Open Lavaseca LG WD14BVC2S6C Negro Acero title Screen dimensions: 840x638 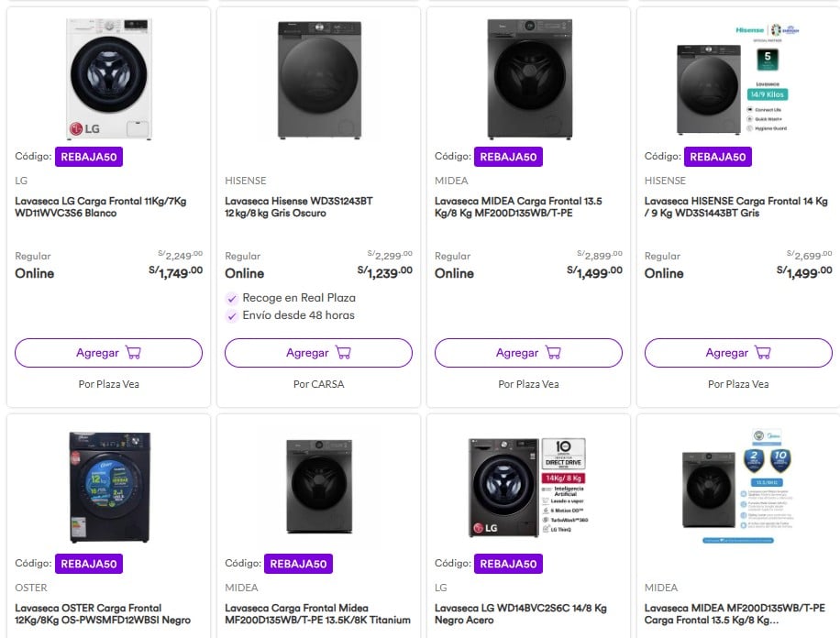pyautogui.click(x=520, y=614)
